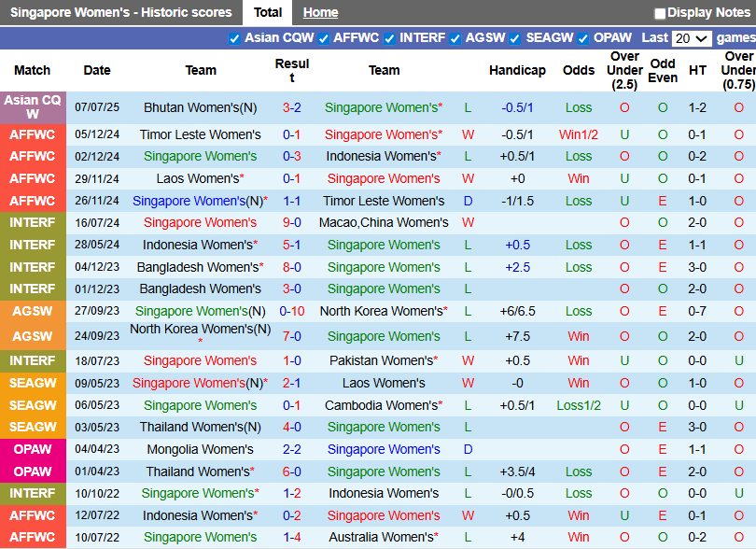
Task: Click HT score 0-7
Action: pyautogui.click(x=697, y=311)
